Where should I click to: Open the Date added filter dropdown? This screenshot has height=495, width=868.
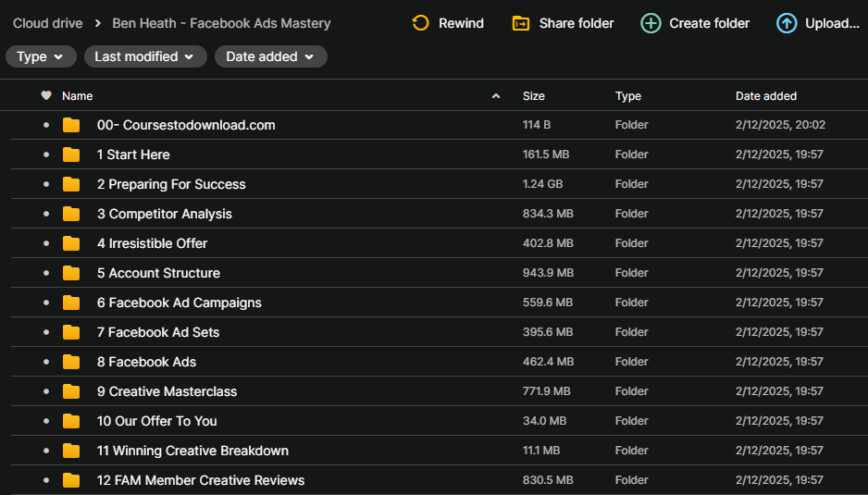pyautogui.click(x=271, y=56)
